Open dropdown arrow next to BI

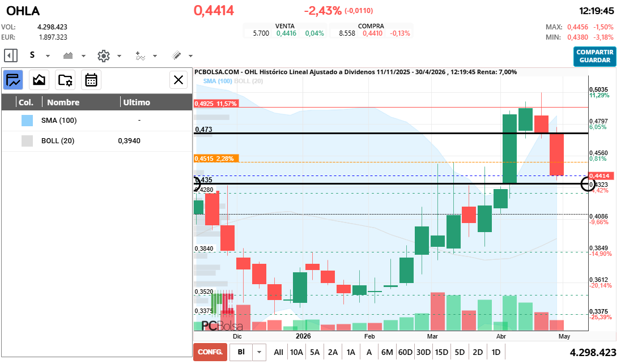[x=259, y=352]
